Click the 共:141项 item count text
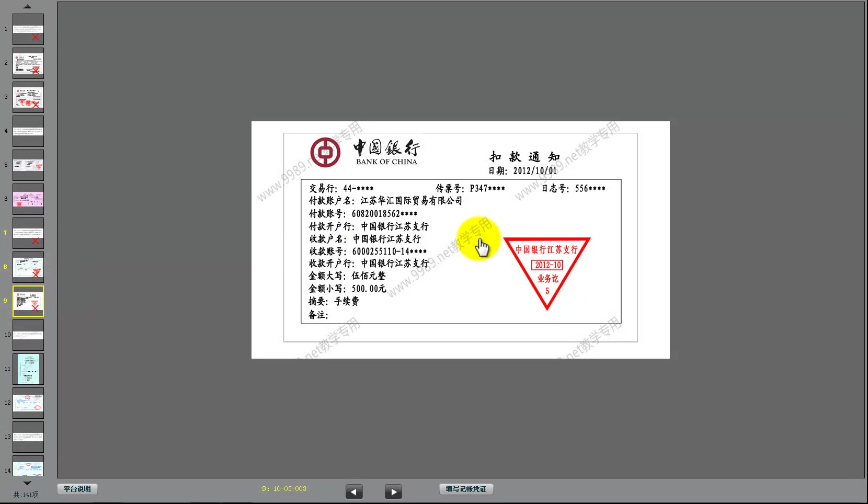The image size is (868, 504). (26, 495)
